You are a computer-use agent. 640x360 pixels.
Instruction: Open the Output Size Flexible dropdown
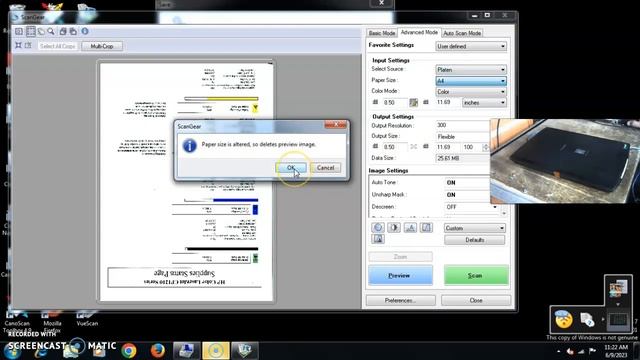(463, 137)
